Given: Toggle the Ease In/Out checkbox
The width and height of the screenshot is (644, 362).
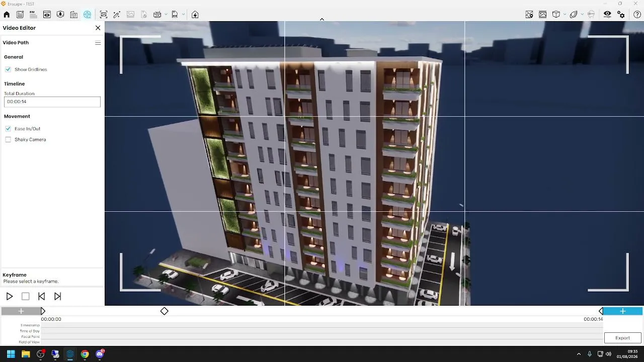Looking at the screenshot, I should click(8, 129).
